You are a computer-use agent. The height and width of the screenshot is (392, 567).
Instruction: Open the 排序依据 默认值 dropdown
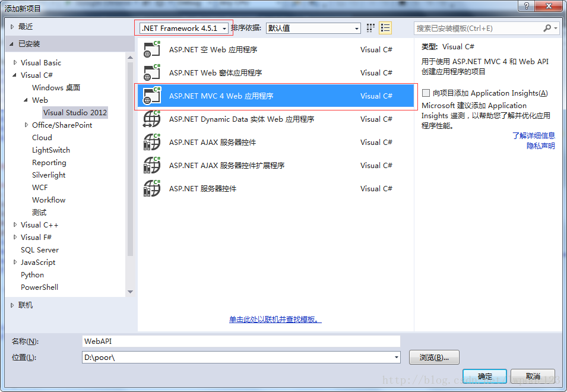click(x=313, y=28)
